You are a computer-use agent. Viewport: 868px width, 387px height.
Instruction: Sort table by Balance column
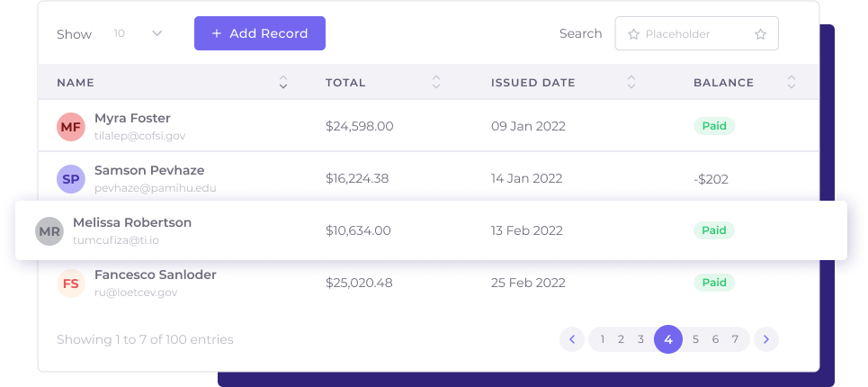[792, 83]
